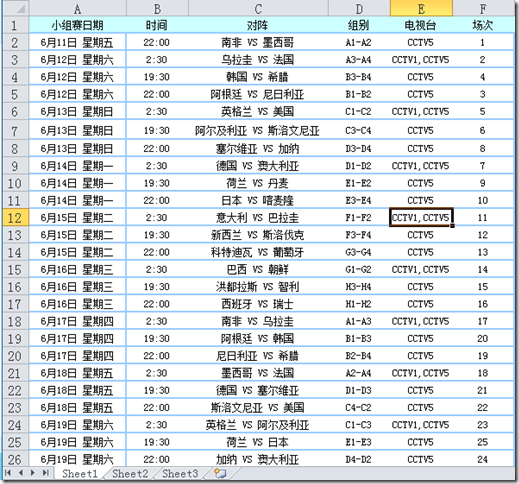Select group cell C4-C2
The width and height of the screenshot is (519, 484).
click(359, 408)
